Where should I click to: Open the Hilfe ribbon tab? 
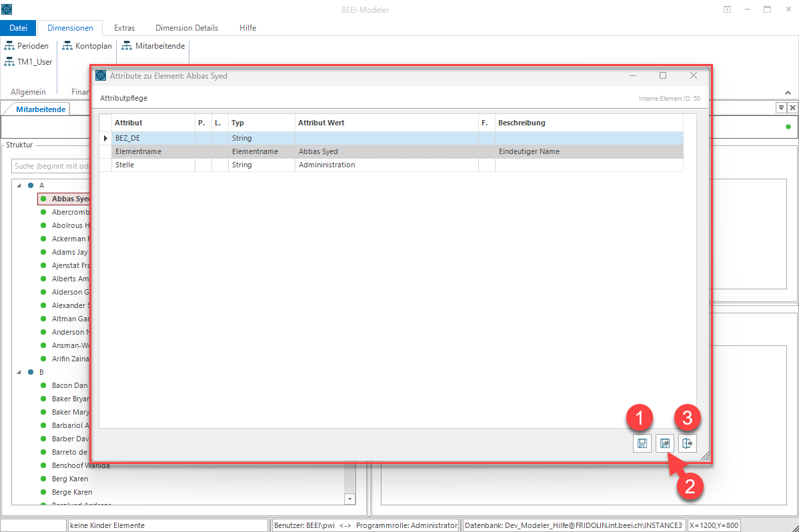(x=247, y=28)
